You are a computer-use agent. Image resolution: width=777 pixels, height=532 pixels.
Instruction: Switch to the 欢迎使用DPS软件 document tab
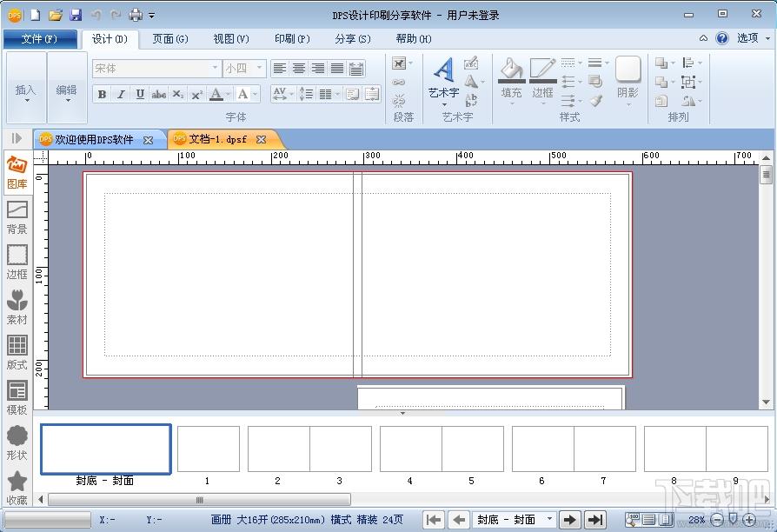(x=94, y=140)
